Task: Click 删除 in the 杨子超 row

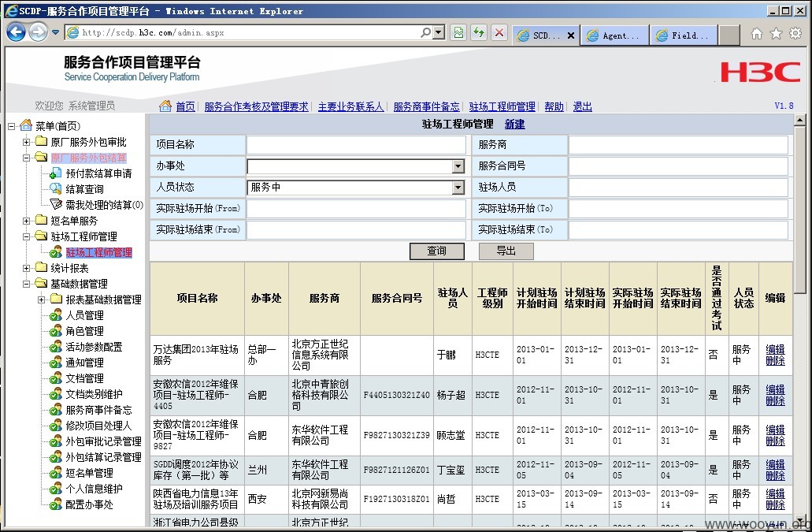Action: (x=775, y=401)
